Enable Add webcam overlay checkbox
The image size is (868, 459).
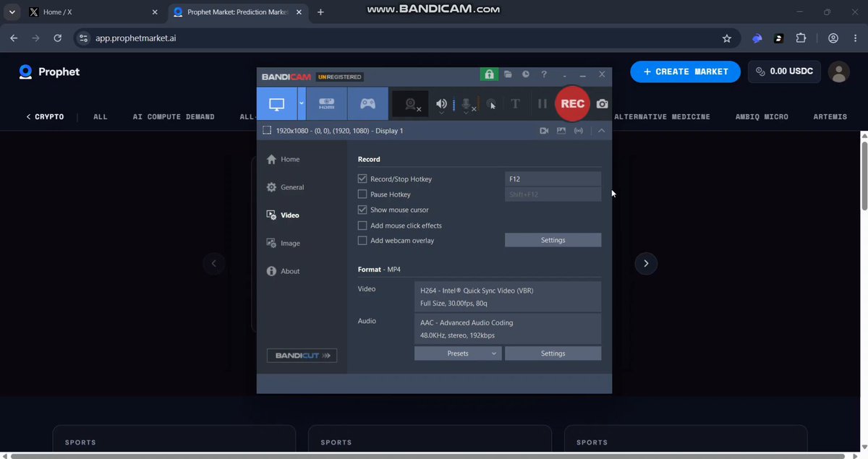362,241
